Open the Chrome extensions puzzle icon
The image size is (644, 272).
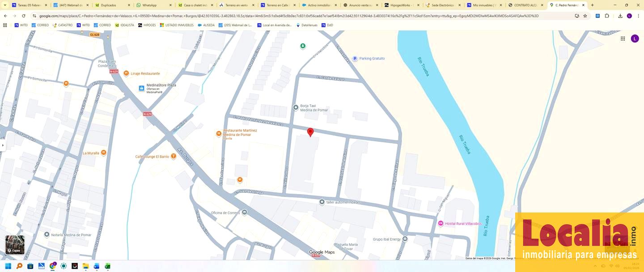607,16
